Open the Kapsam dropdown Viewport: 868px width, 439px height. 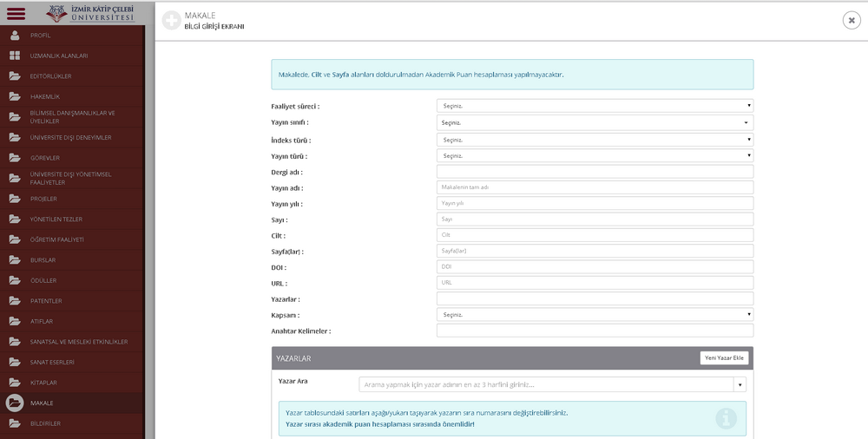click(x=595, y=314)
